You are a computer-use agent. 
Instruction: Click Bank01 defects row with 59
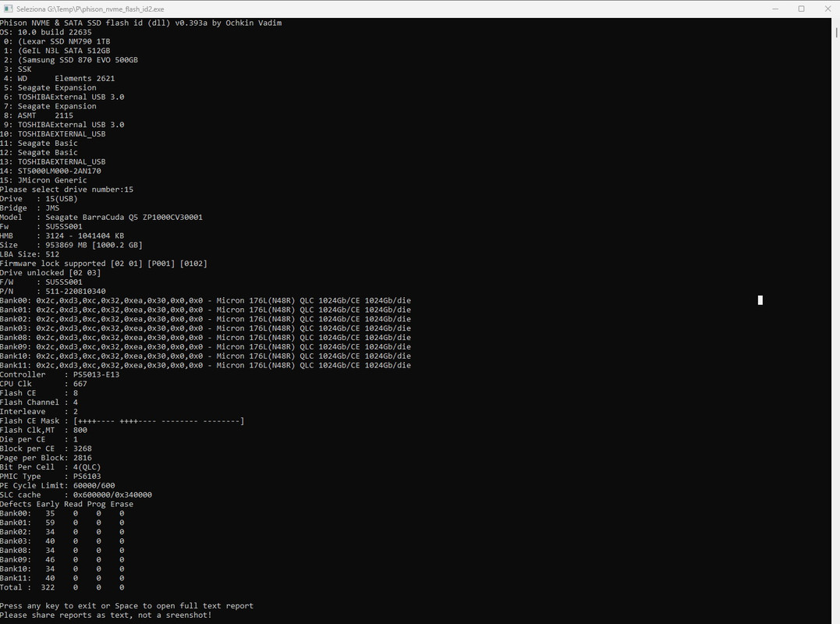point(62,523)
